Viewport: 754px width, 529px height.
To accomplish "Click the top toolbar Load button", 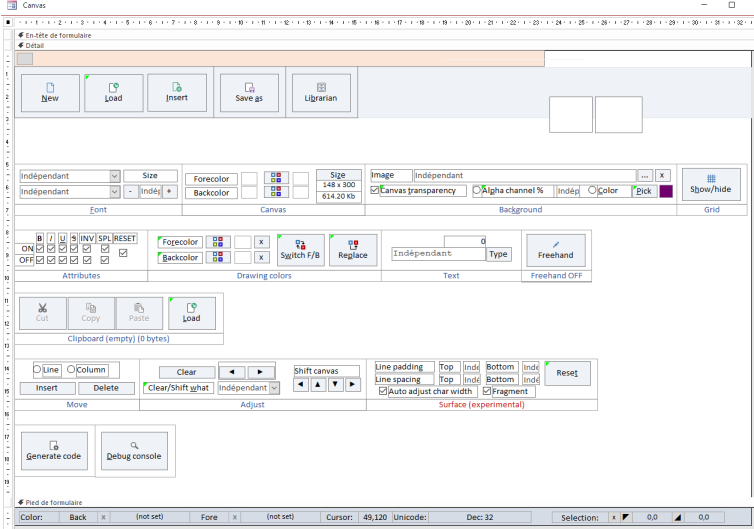I will [113, 93].
